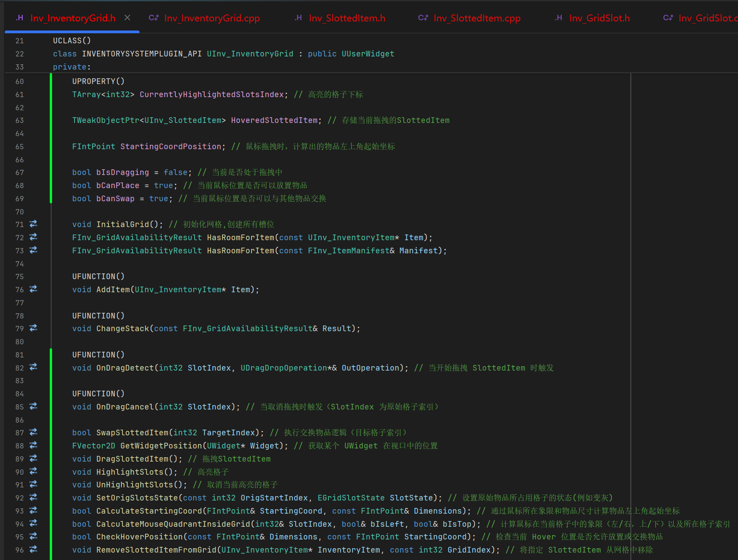
Task: Click gutter icon beside DragSlottedItem declaration
Action: pos(33,458)
